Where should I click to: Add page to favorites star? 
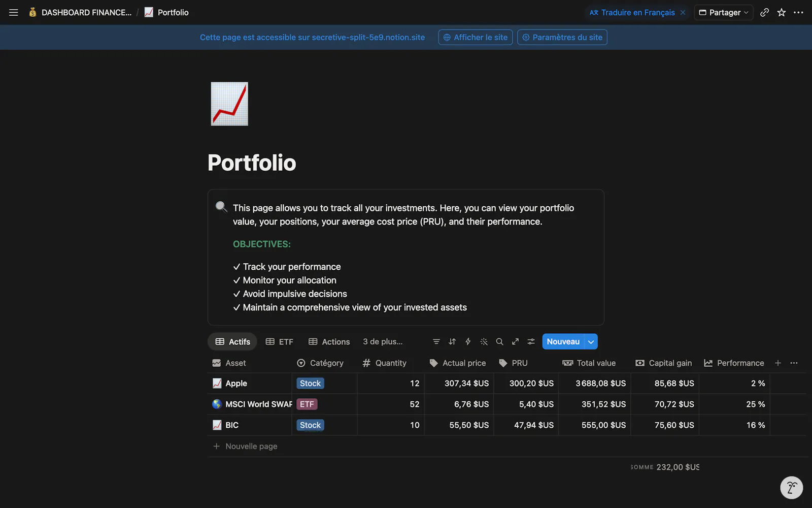(782, 12)
